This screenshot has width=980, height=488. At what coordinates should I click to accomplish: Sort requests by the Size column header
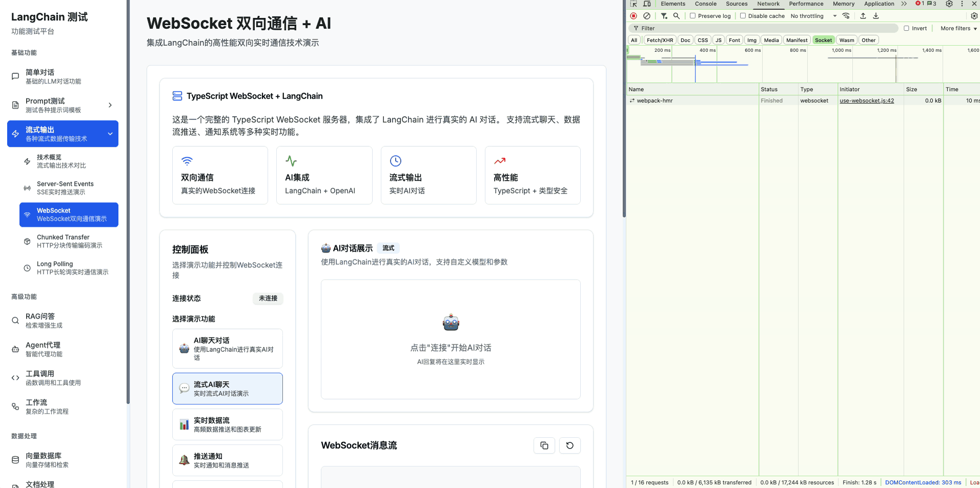(923, 89)
